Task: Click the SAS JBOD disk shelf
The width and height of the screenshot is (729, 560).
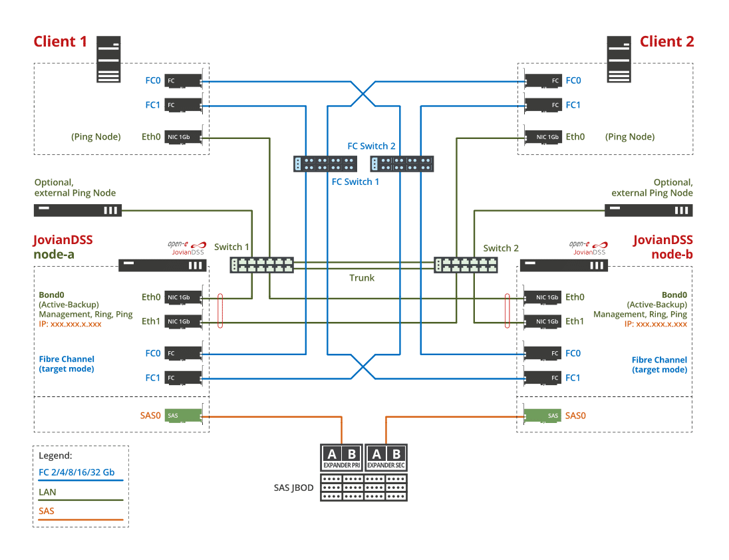Action: tap(364, 487)
